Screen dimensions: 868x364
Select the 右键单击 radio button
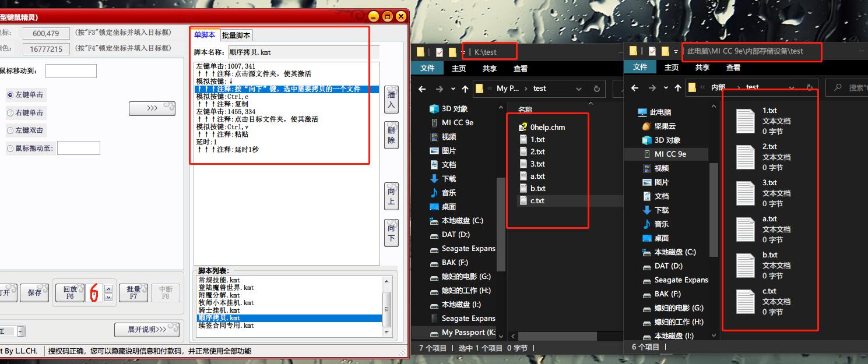coord(10,113)
